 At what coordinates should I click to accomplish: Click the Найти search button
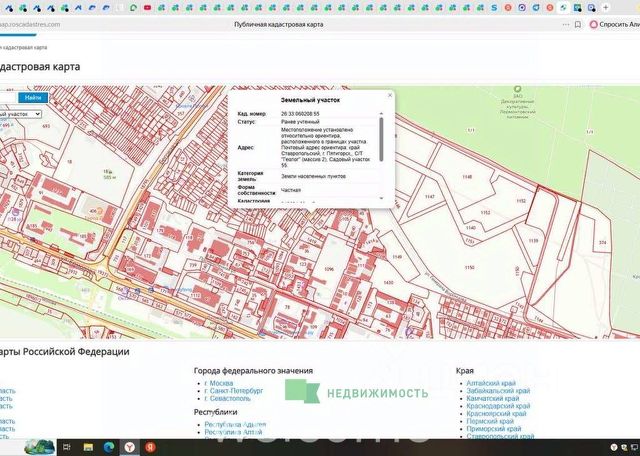[33, 98]
